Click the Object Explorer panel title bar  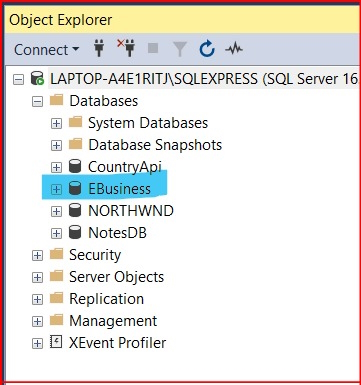[x=182, y=20]
